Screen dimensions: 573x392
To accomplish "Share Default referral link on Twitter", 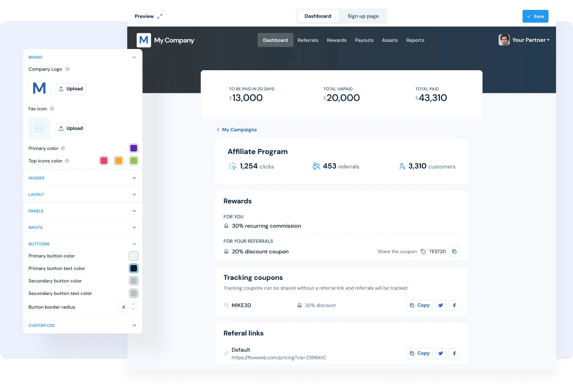I will click(x=441, y=353).
